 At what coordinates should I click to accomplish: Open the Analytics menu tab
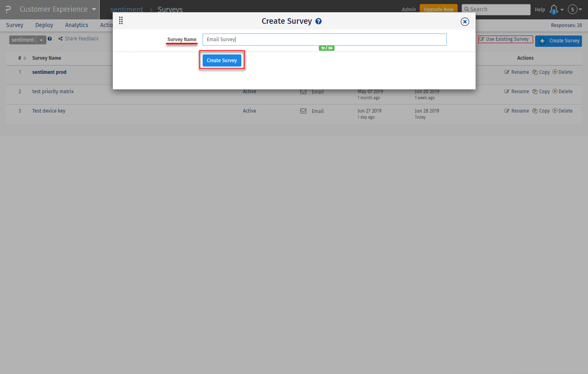(x=77, y=25)
